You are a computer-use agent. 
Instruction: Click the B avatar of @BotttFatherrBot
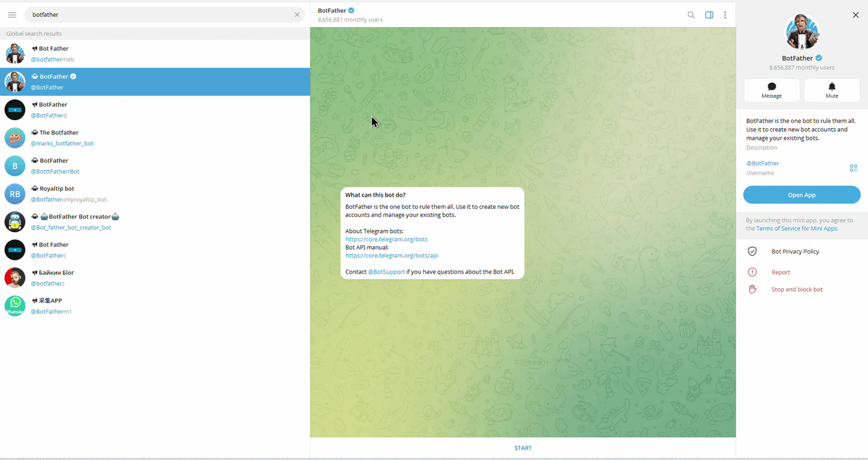pyautogui.click(x=15, y=166)
